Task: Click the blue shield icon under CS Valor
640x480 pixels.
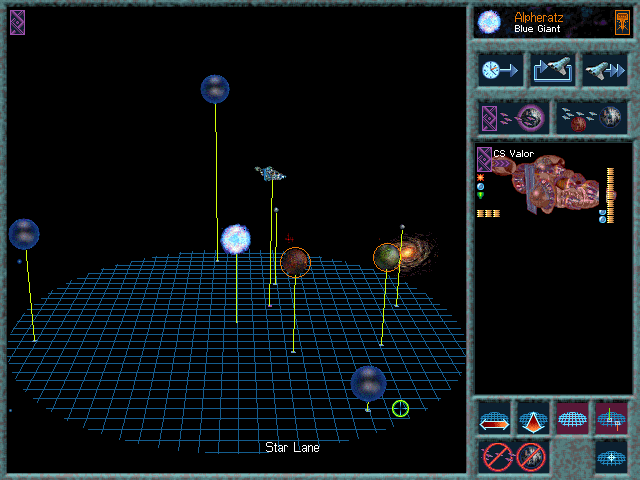Action: click(480, 187)
